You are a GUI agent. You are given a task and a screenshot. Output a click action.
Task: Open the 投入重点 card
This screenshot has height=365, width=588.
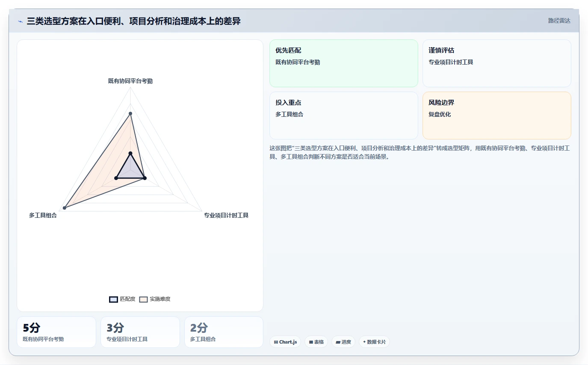pyautogui.click(x=344, y=116)
